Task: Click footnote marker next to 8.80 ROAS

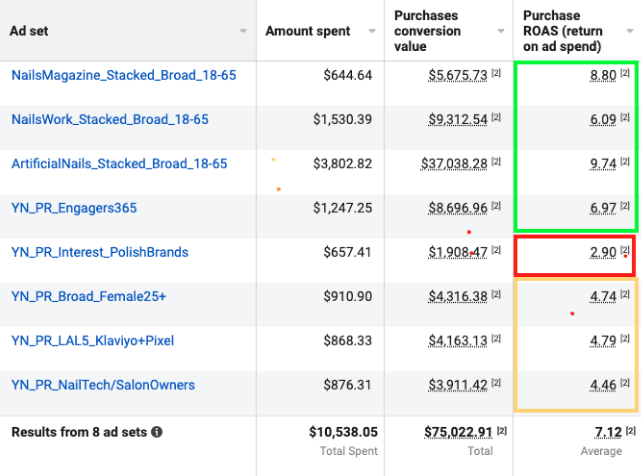Action: (625, 75)
